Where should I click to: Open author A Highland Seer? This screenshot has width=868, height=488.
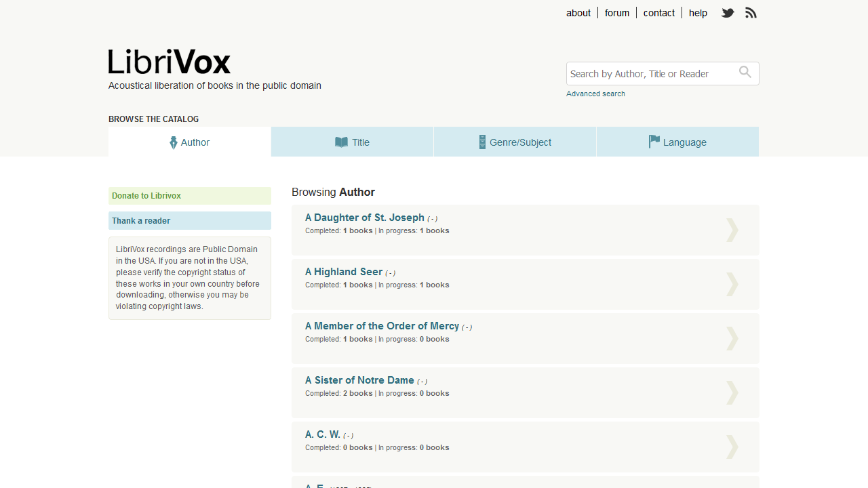(x=344, y=272)
